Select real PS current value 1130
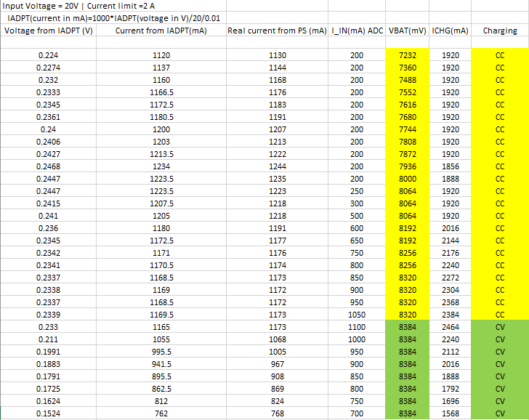The width and height of the screenshot is (529, 420). point(277,55)
